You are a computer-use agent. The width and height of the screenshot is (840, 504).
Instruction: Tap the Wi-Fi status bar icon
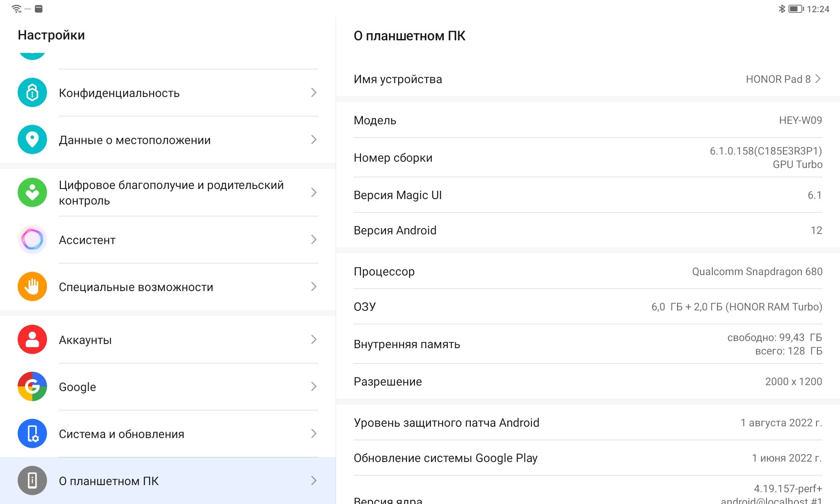[16, 9]
